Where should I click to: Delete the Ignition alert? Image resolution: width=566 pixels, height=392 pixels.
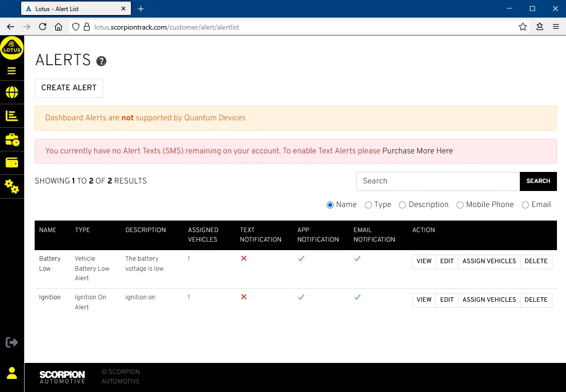pos(536,300)
